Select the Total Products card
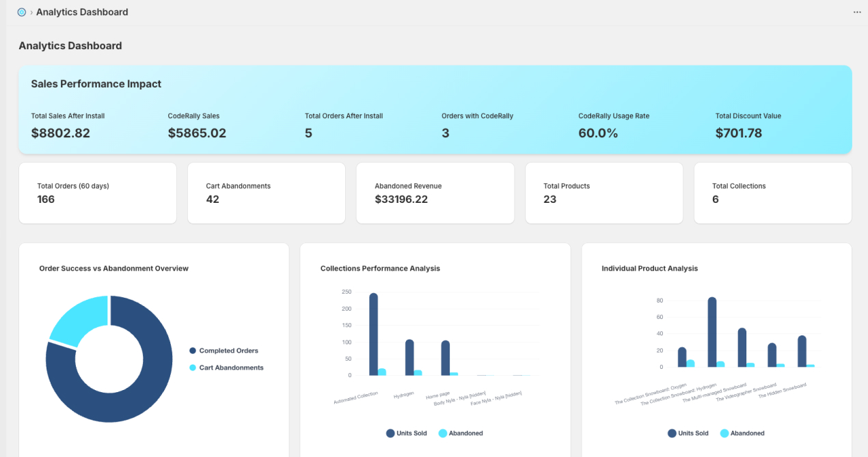The image size is (868, 457). tap(604, 193)
